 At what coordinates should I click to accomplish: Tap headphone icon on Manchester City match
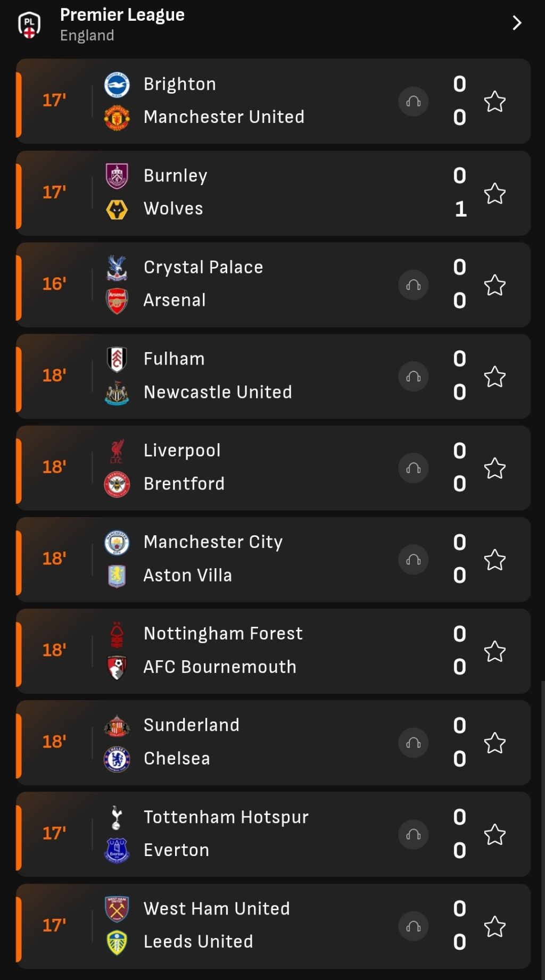[x=414, y=560]
